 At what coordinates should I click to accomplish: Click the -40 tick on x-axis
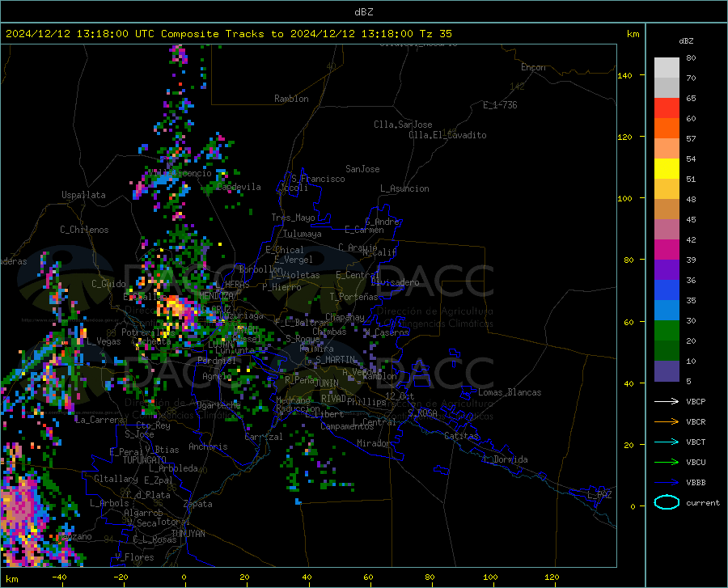click(59, 577)
